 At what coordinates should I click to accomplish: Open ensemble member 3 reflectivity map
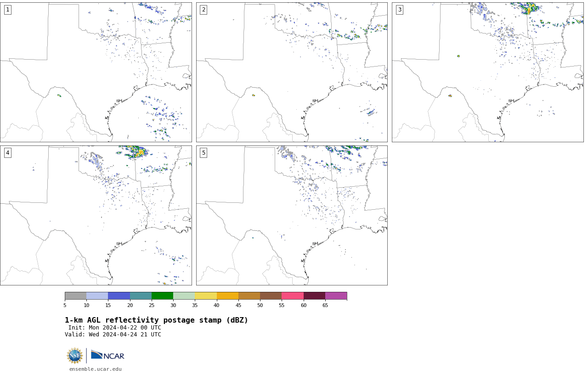coord(488,72)
